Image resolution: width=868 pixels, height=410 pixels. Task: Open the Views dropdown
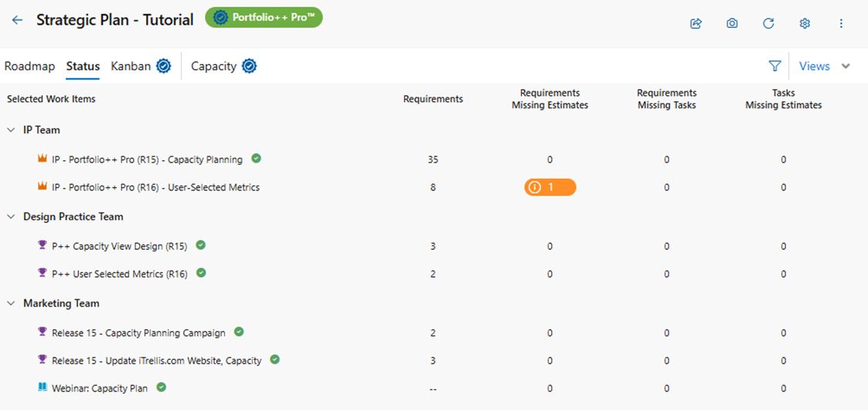click(x=824, y=67)
